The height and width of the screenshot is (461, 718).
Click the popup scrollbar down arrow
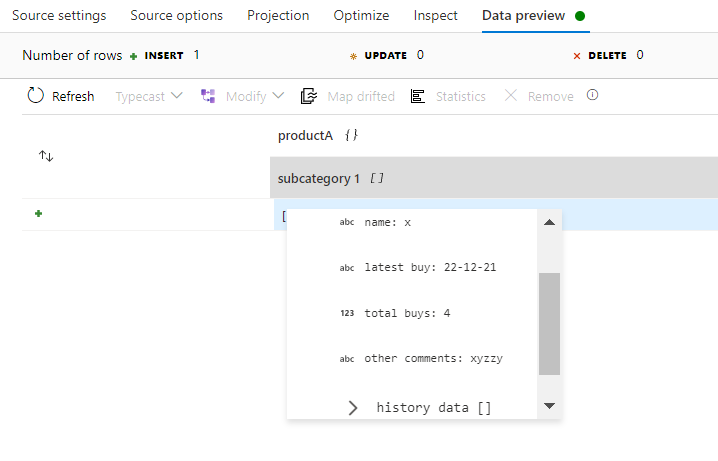(x=549, y=406)
